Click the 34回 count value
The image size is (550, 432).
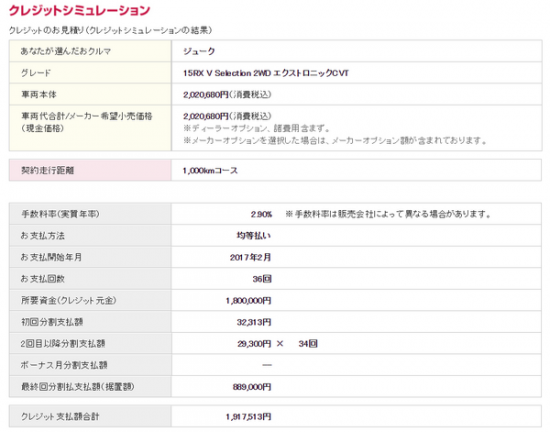(308, 344)
